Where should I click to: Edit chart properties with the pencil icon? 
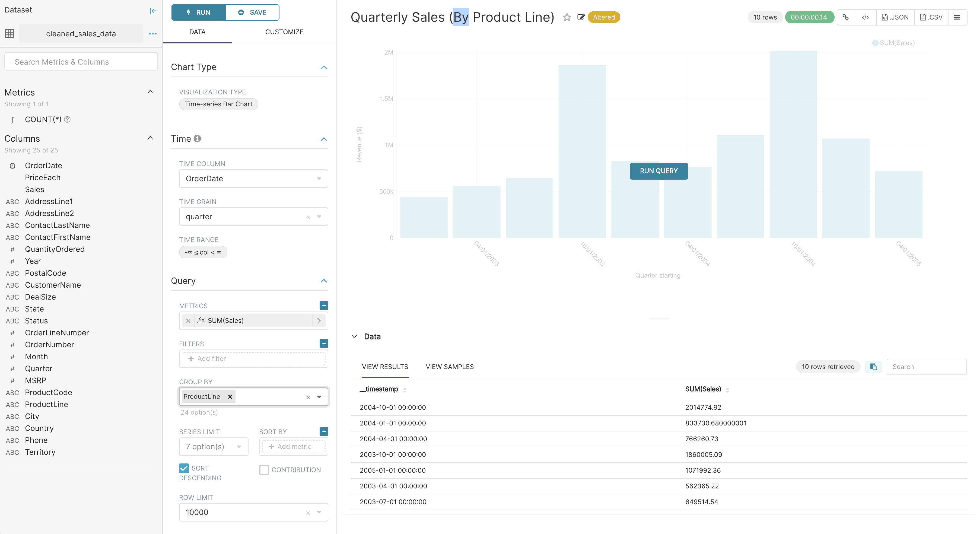tap(581, 17)
